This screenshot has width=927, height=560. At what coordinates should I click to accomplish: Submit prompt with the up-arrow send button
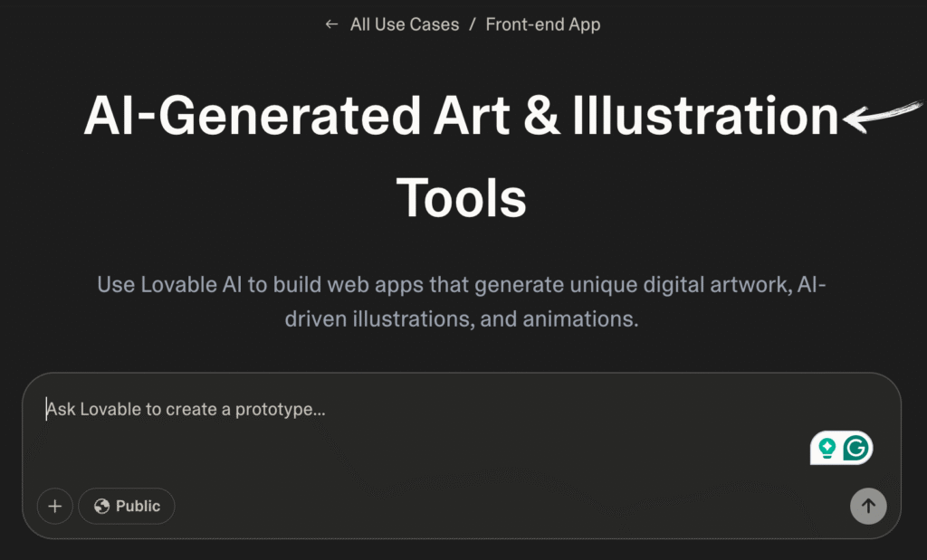868,507
